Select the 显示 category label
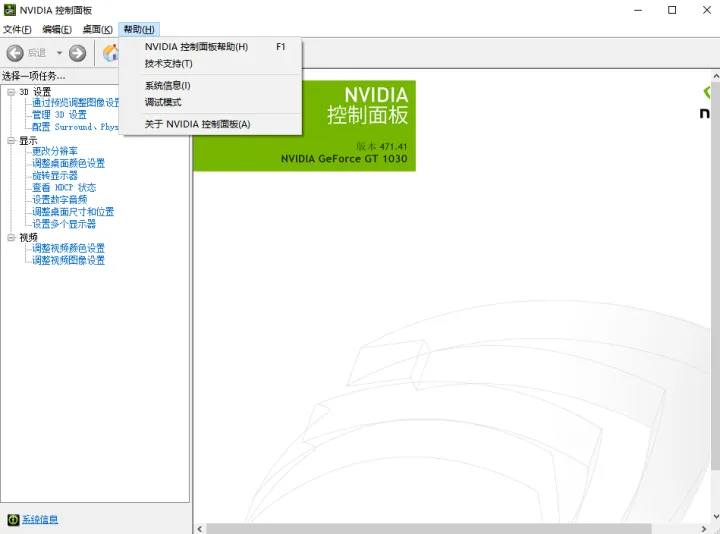Viewport: 720px width, 534px height. 28,141
